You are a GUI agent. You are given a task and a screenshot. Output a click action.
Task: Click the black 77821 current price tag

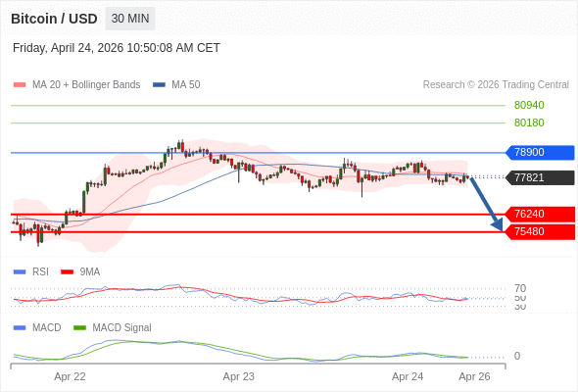coord(540,177)
